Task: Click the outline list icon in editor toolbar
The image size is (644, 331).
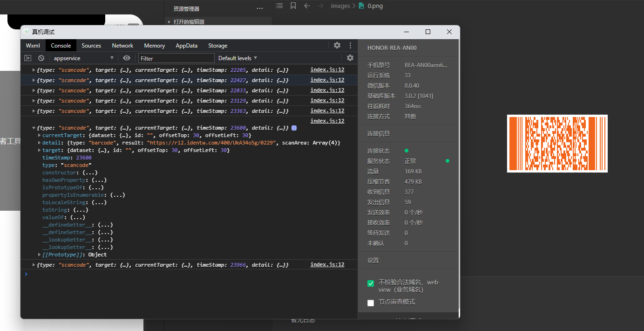Action: [279, 6]
